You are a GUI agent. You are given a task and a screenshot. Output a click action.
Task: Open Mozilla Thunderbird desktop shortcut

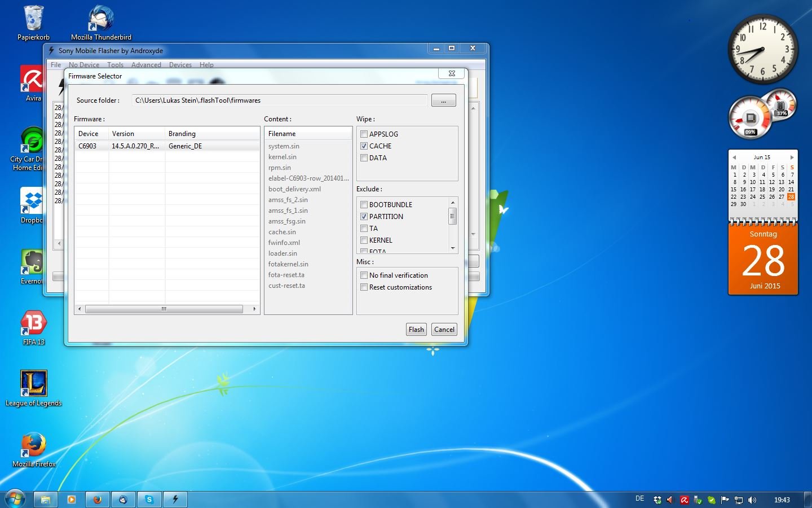pyautogui.click(x=101, y=23)
